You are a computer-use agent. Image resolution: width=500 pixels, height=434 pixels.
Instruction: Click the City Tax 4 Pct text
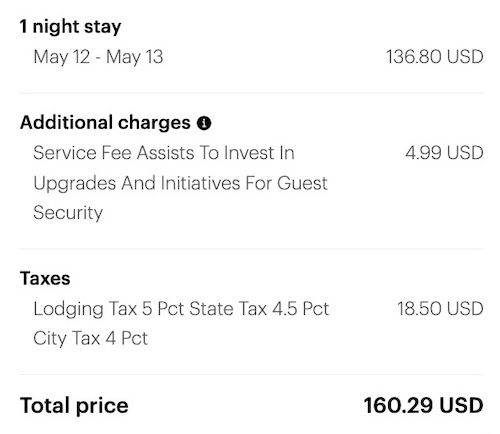point(90,339)
